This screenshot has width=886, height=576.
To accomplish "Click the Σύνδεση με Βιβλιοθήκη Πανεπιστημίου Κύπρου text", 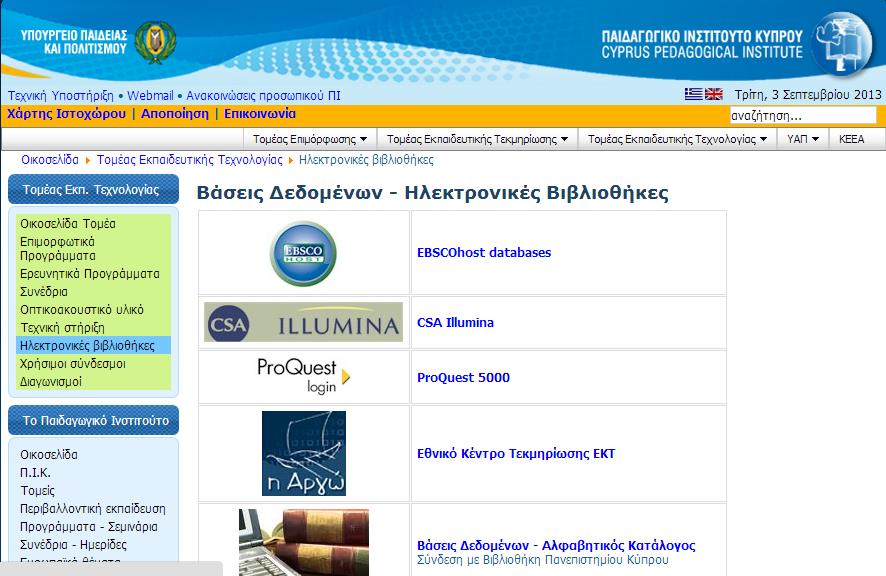I will click(542, 560).
